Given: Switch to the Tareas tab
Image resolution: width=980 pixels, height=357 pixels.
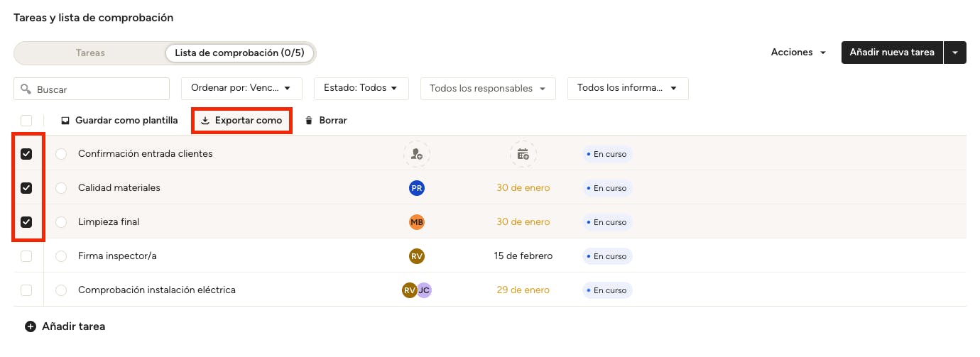Looking at the screenshot, I should pyautogui.click(x=90, y=53).
